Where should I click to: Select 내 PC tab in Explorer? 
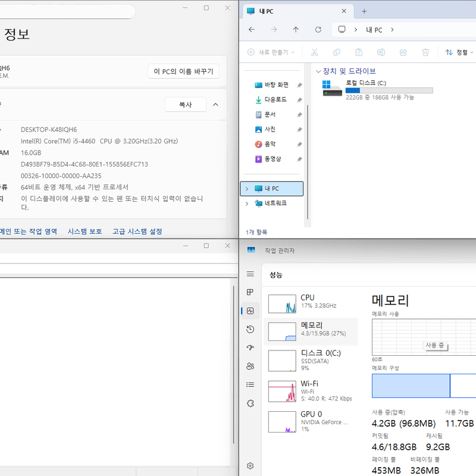(298, 11)
